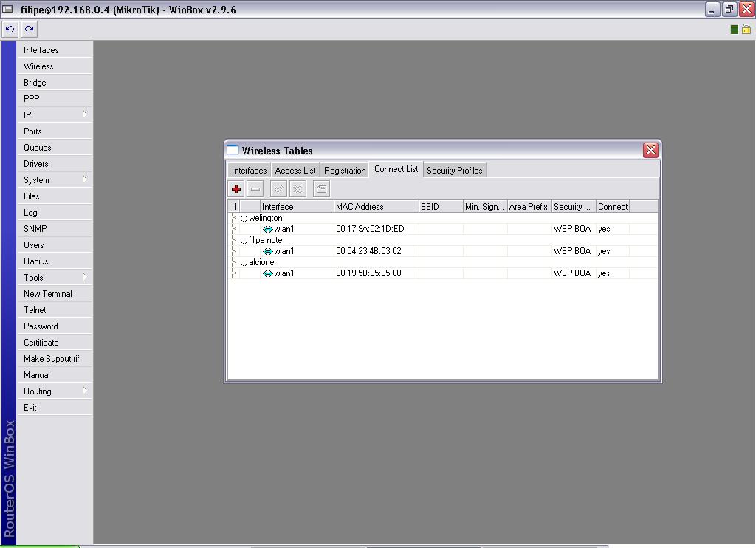The width and height of the screenshot is (756, 548).
Task: Open Queues in the sidebar menu
Action: 55,148
